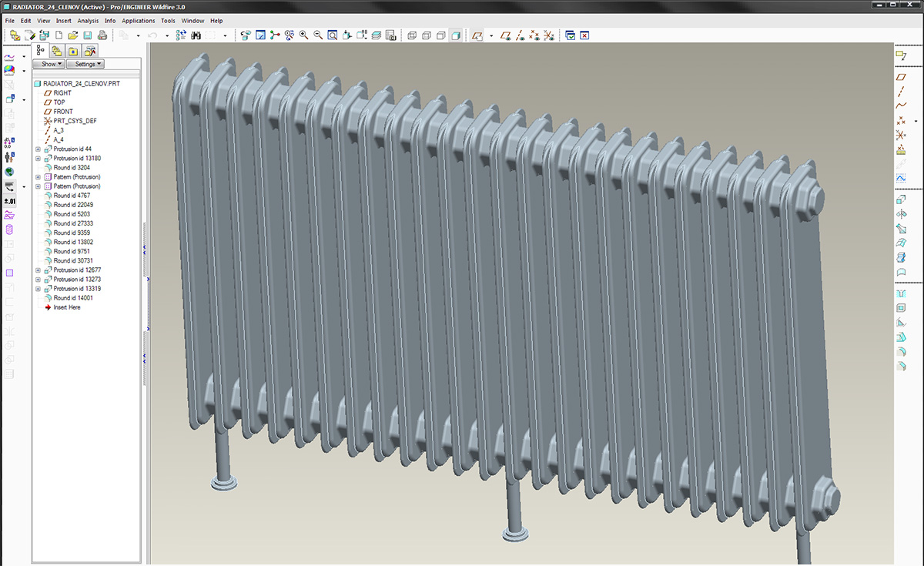Click the color appearance palette icon
The width and height of the screenshot is (924, 566).
click(9, 70)
